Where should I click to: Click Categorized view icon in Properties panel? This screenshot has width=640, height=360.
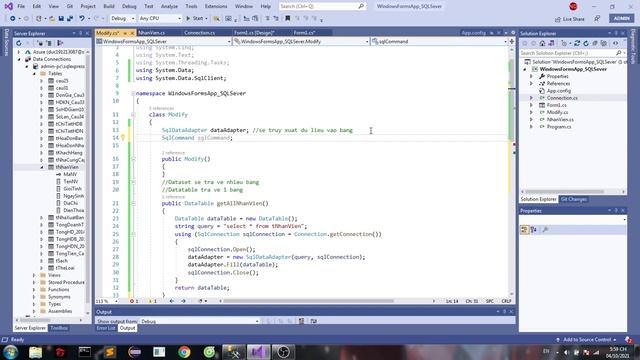pyautogui.click(x=524, y=230)
